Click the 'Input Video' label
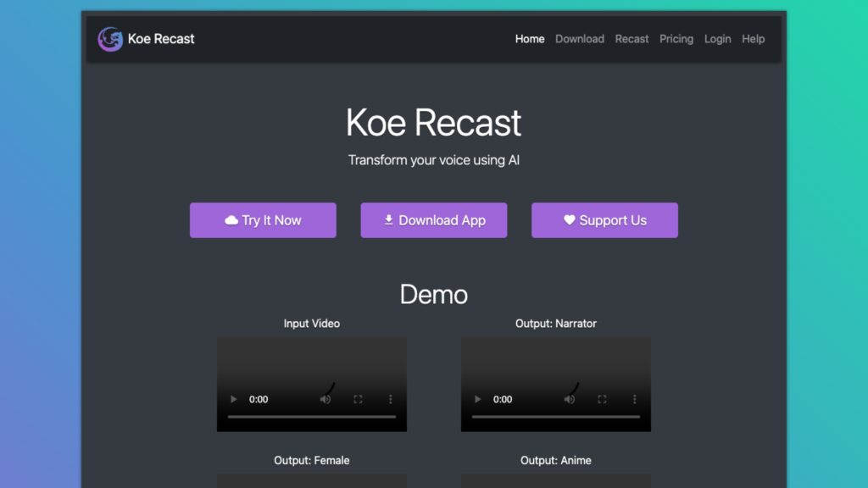 point(312,324)
